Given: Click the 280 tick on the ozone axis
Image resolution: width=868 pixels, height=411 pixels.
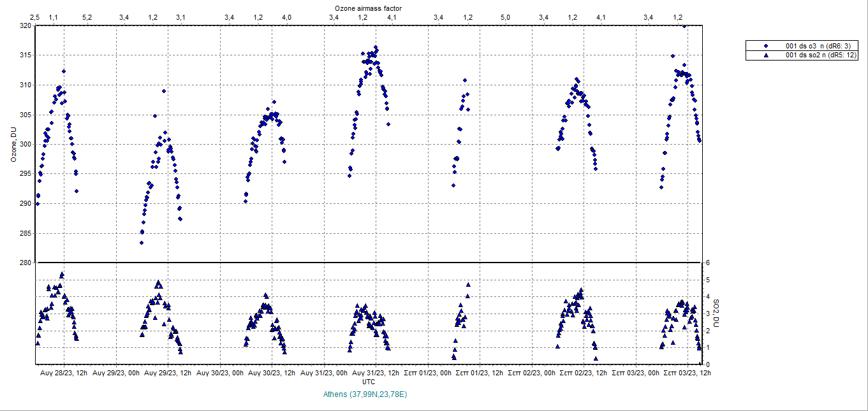Looking at the screenshot, I should coord(24,263).
